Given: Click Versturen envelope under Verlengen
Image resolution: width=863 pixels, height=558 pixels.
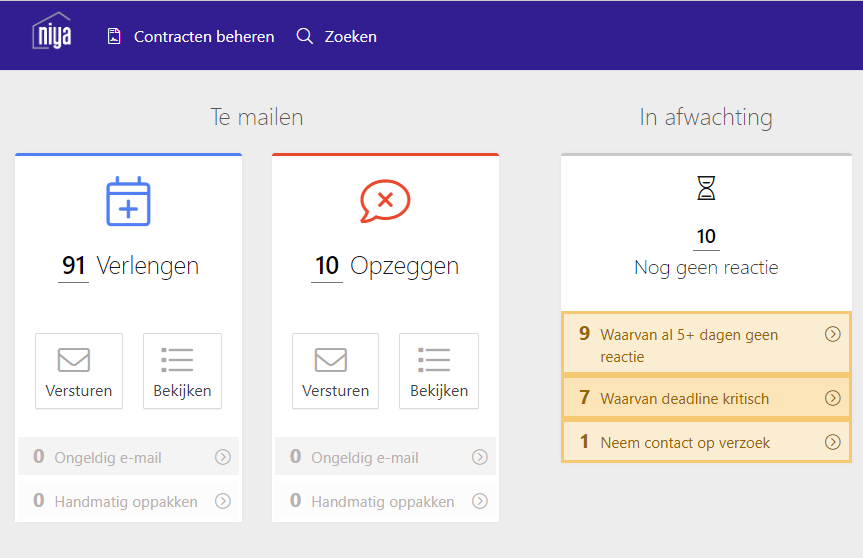Looking at the screenshot, I should click(x=79, y=371).
